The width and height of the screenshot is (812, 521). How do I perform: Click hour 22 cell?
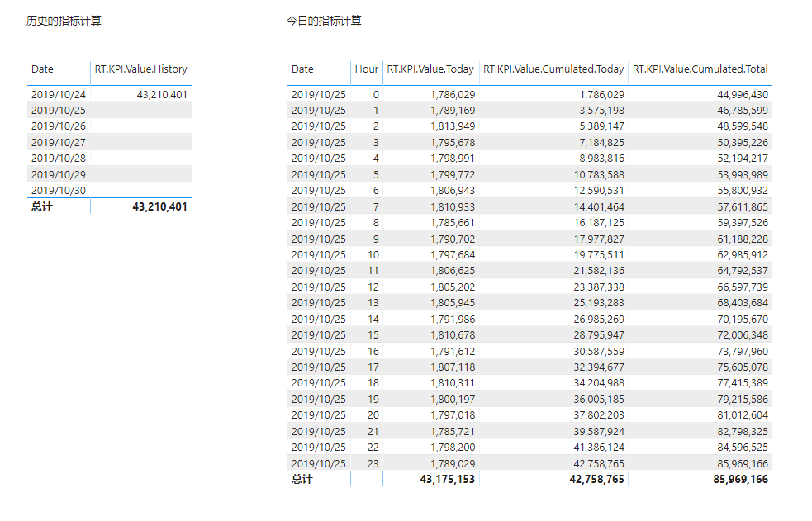point(373,447)
